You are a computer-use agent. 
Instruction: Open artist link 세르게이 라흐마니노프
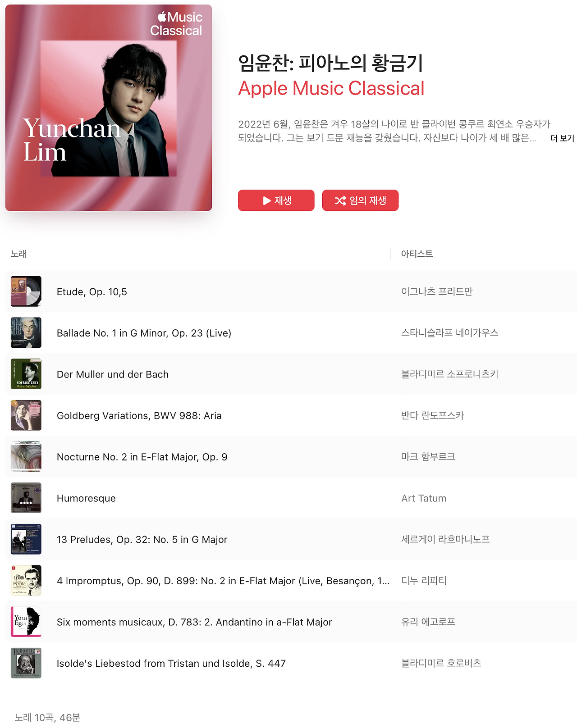point(445,539)
